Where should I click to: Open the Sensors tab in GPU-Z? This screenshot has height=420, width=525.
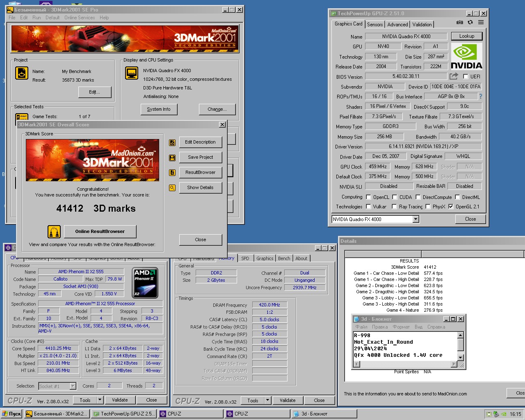click(375, 25)
